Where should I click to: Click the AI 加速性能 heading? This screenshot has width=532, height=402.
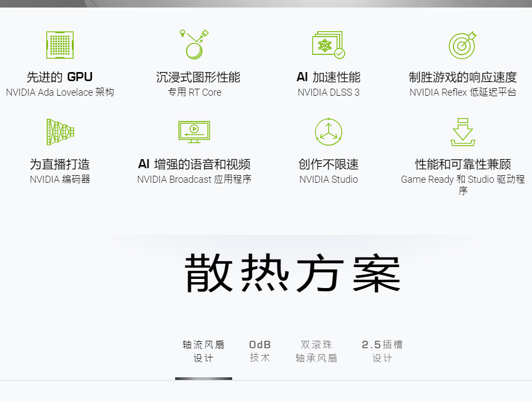coord(328,77)
